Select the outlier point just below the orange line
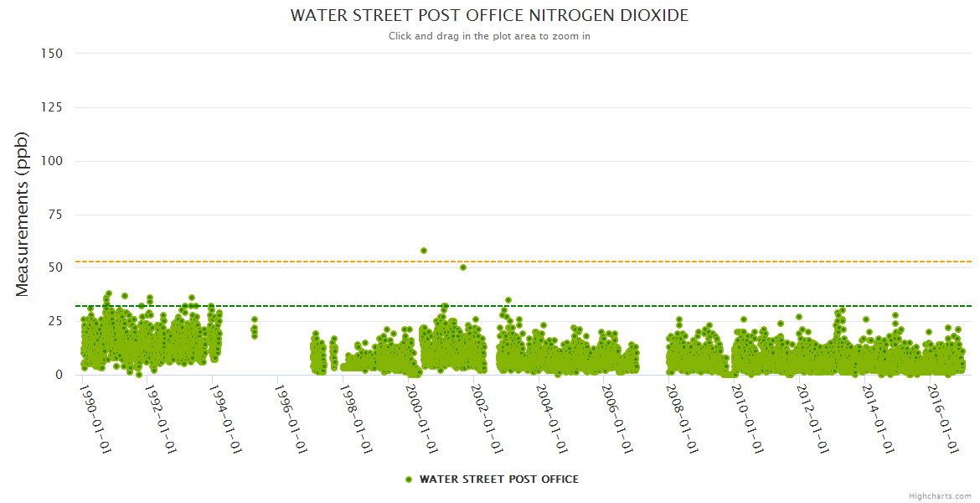 [x=463, y=267]
